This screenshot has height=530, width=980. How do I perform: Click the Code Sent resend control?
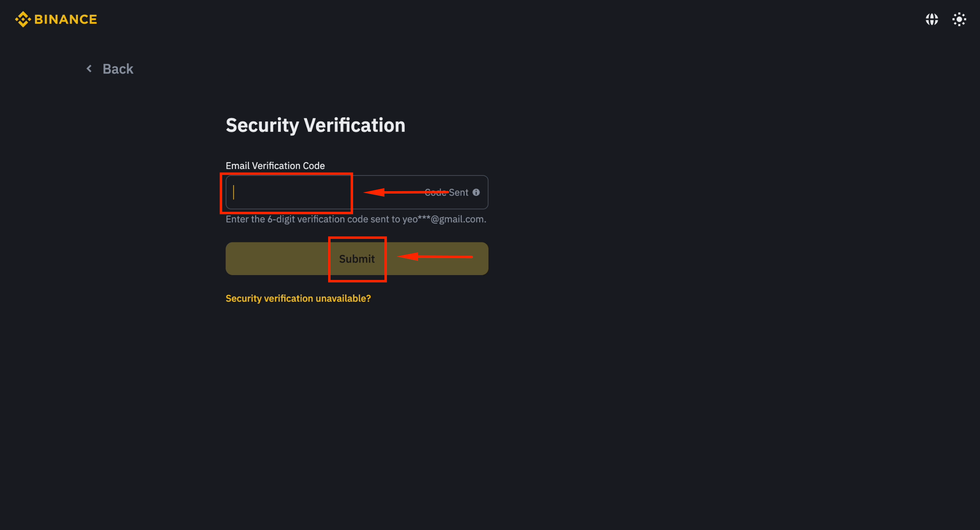tap(446, 192)
